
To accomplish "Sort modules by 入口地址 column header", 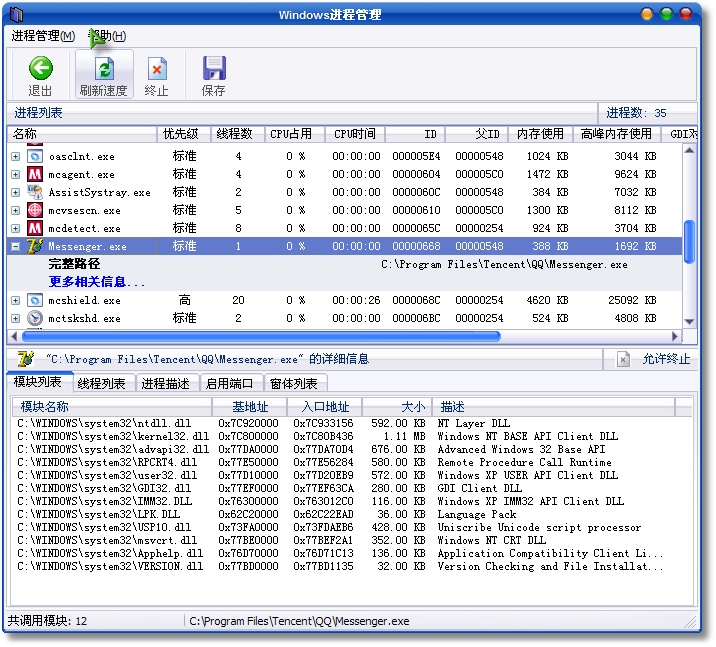I will point(325,407).
